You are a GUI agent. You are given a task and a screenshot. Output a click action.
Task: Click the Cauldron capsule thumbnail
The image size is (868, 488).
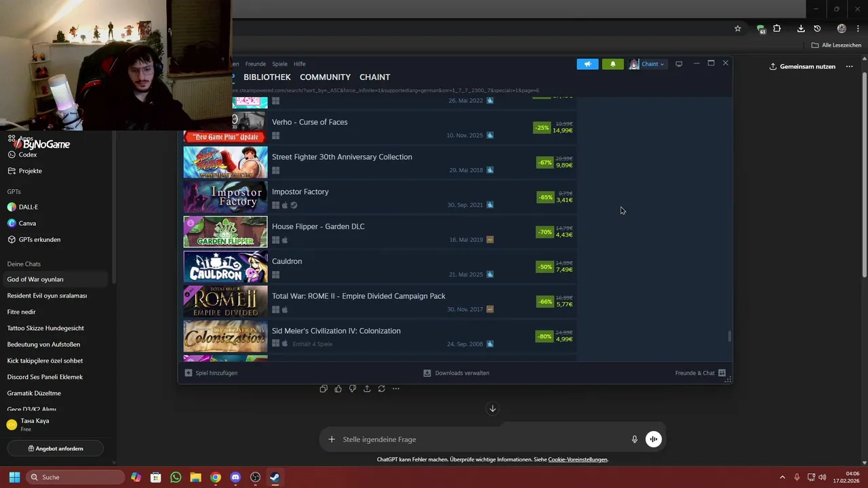click(x=225, y=266)
